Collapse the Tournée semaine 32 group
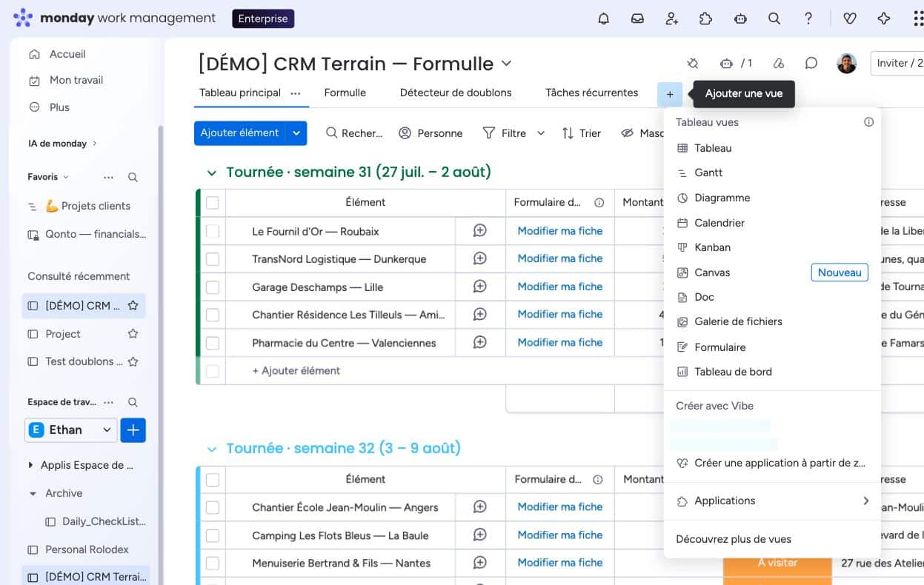 [x=212, y=449]
